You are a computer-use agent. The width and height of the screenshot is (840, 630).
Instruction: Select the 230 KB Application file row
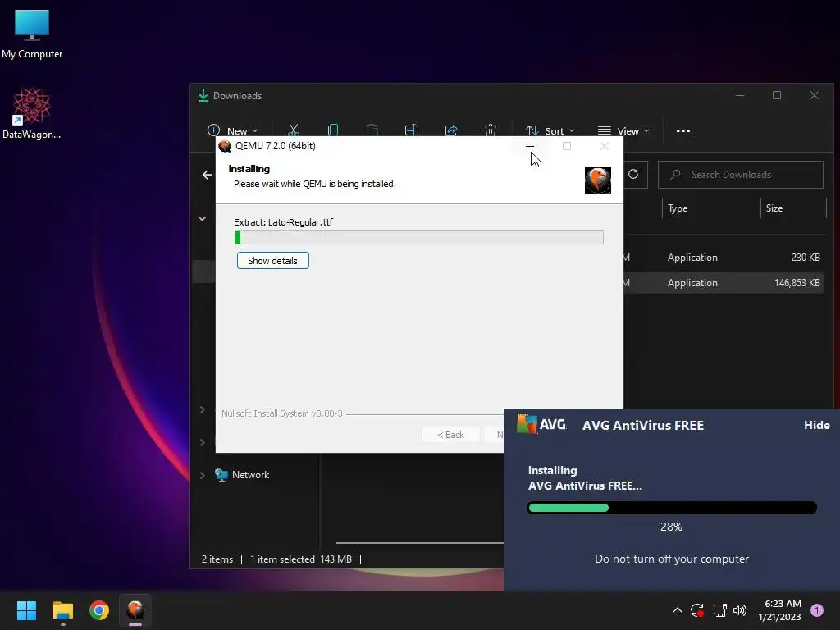coord(724,258)
